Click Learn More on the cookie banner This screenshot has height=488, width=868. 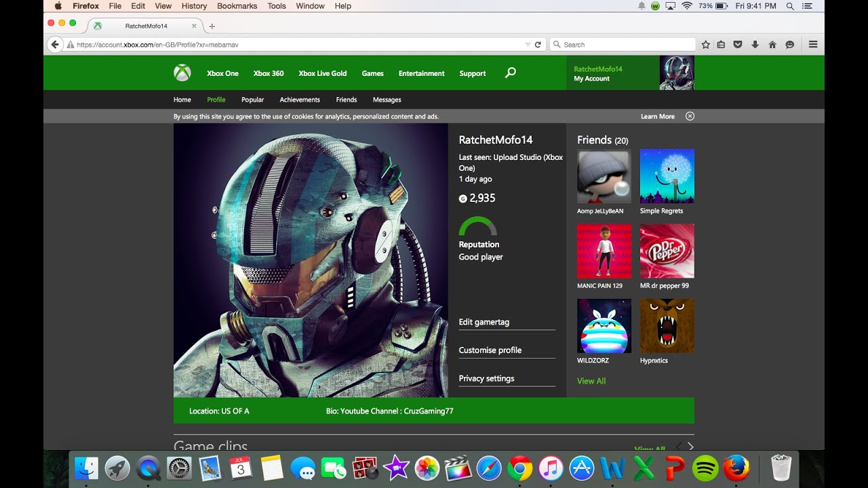pyautogui.click(x=658, y=117)
